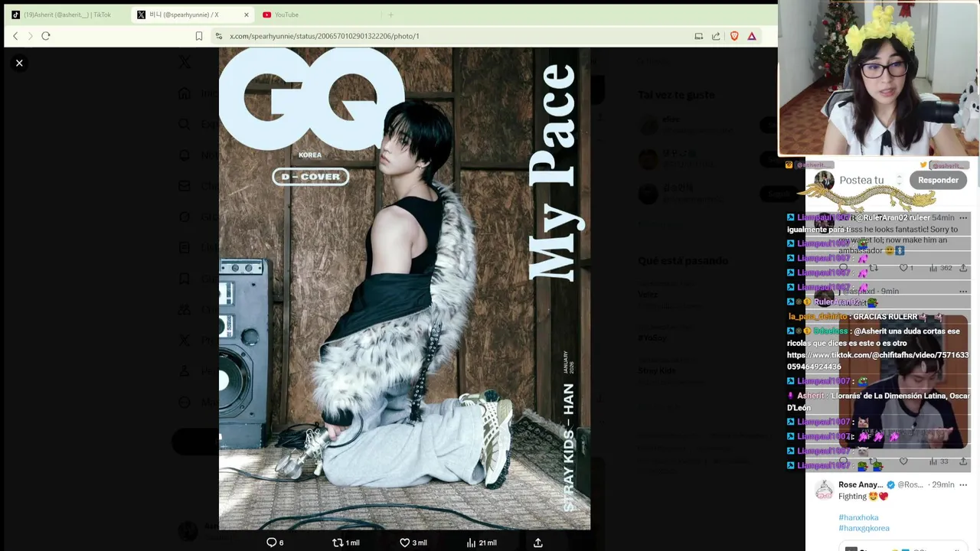Viewport: 980px width, 551px height.
Task: Bookmark this page with the bookmark icon
Action: point(199,36)
